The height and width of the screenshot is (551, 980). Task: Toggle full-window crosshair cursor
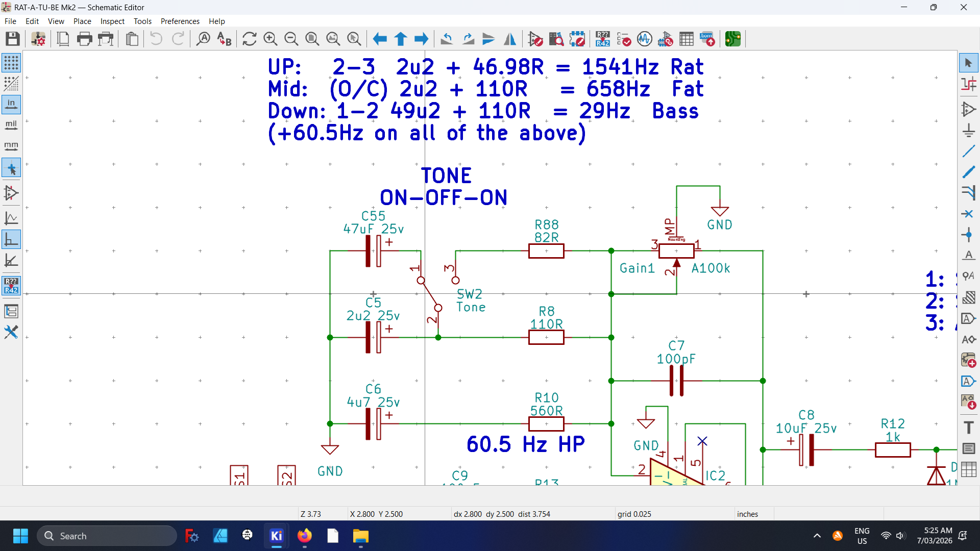pyautogui.click(x=11, y=168)
